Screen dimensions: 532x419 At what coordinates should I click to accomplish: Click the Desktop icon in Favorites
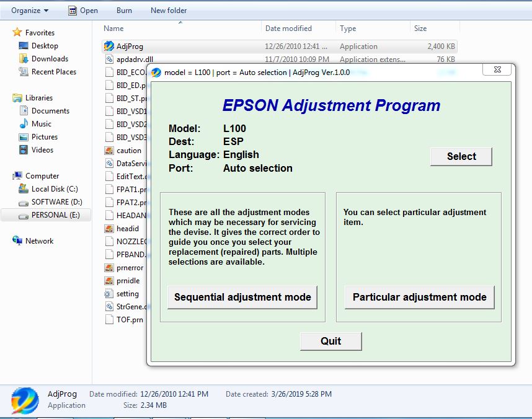coord(24,46)
